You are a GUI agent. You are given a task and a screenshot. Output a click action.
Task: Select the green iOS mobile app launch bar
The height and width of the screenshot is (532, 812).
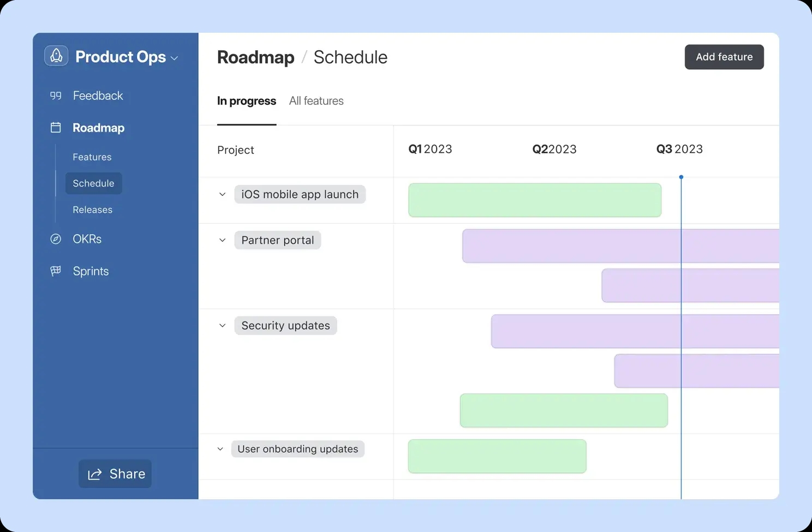[x=535, y=200]
